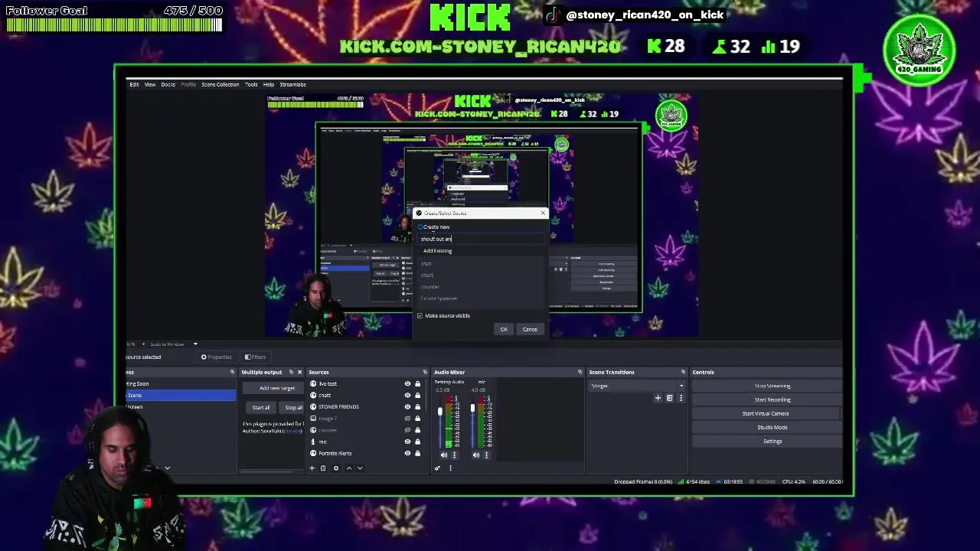Viewport: 980px width, 551px height.
Task: Click the source name field 'shout out an'
Action: (x=482, y=239)
